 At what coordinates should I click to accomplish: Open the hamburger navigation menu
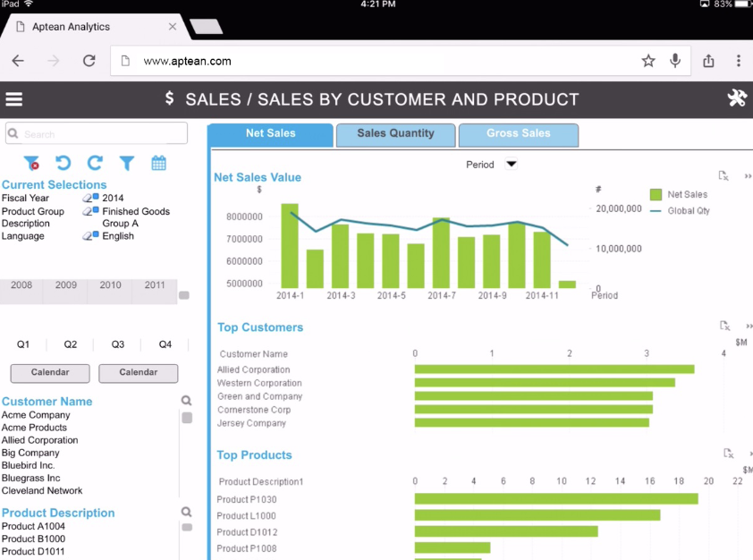tap(13, 98)
